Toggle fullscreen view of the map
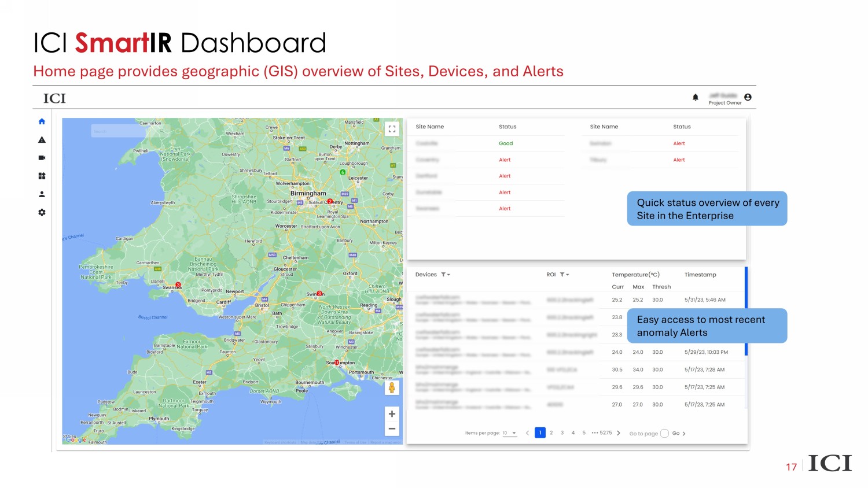 coord(392,129)
